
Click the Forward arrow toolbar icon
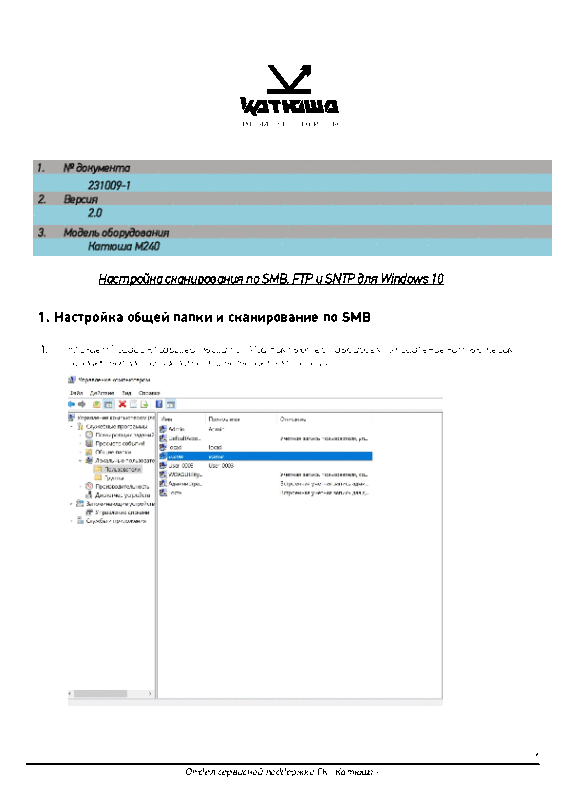[82, 404]
